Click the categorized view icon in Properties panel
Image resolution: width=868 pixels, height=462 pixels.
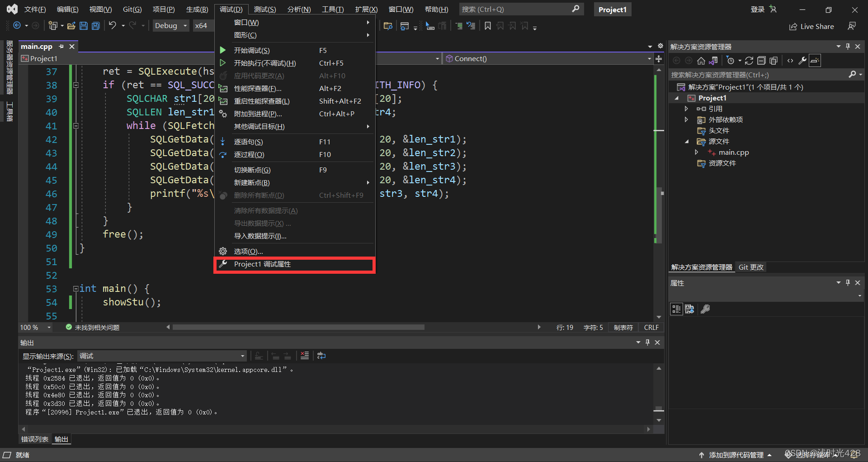point(676,309)
